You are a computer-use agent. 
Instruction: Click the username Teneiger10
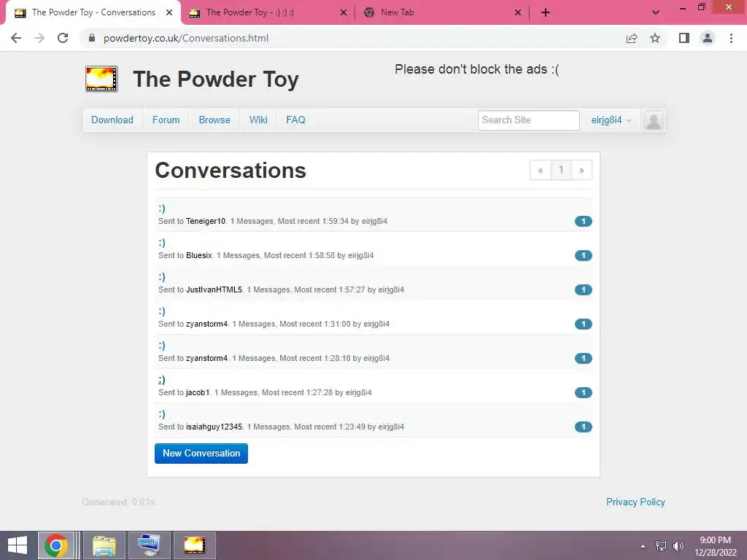(x=205, y=221)
